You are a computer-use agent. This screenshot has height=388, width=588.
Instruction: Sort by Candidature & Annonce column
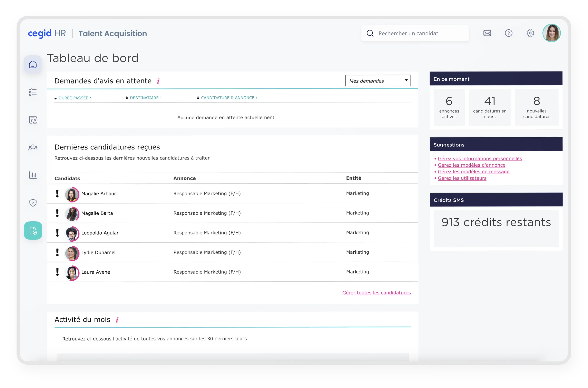[229, 98]
